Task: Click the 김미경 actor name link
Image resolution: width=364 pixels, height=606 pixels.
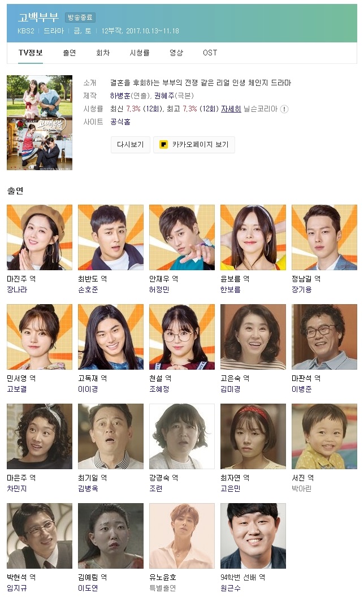Action: 230,389
